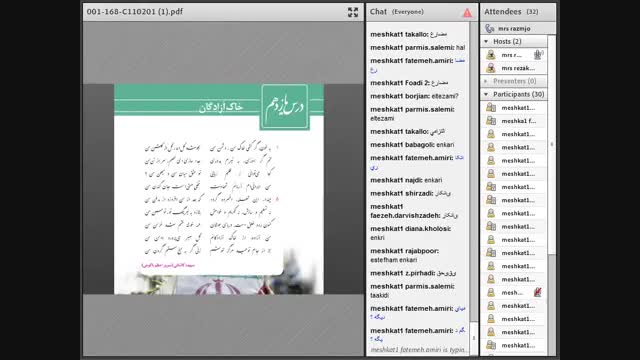Click the phone icon beside mrs razmjo

pyautogui.click(x=489, y=29)
